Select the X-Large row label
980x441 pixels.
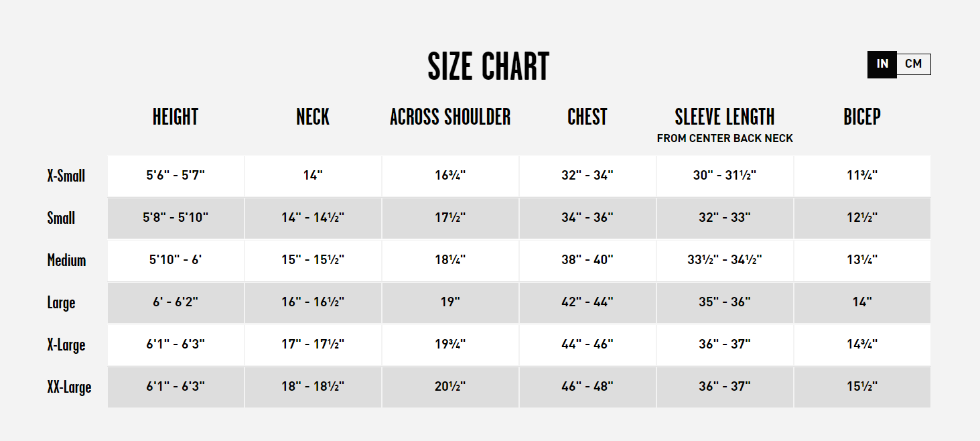click(66, 345)
